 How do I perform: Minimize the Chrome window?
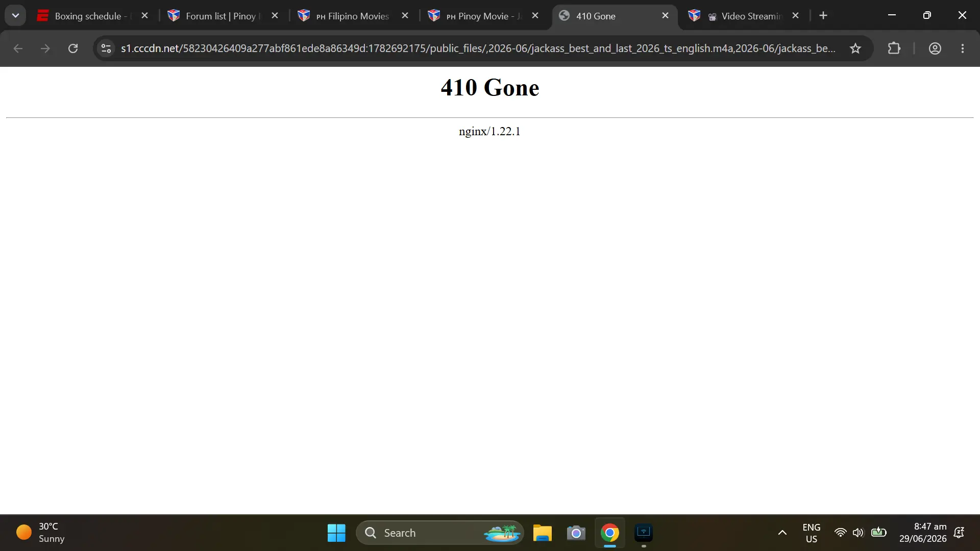coord(892,15)
